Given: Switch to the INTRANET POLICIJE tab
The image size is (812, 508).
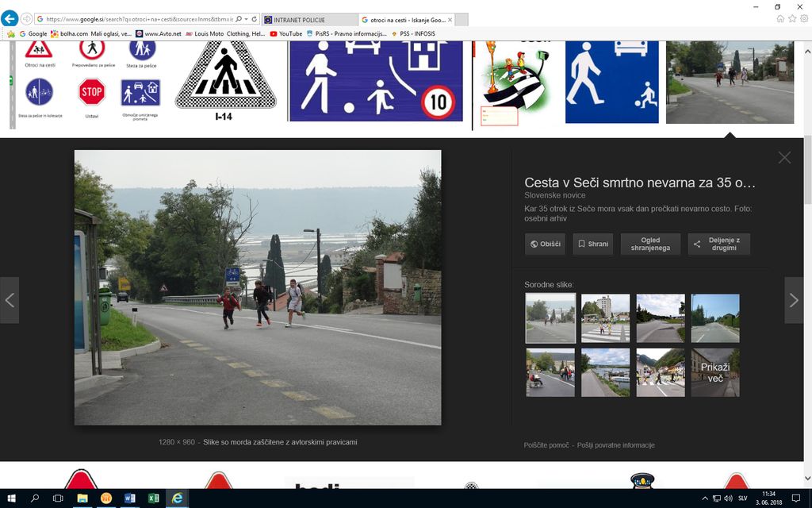Looking at the screenshot, I should click(x=308, y=19).
